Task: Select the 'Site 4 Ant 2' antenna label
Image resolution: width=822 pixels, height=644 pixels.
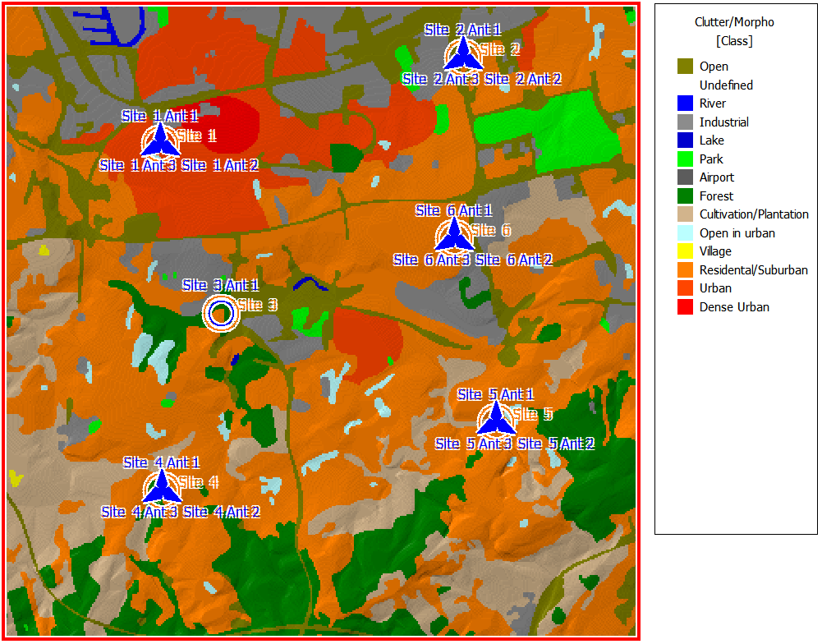Action: (x=222, y=512)
